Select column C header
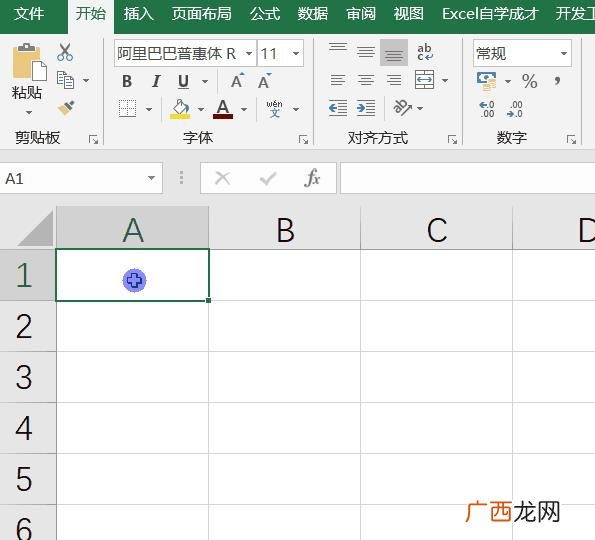The image size is (595, 540). (x=437, y=228)
